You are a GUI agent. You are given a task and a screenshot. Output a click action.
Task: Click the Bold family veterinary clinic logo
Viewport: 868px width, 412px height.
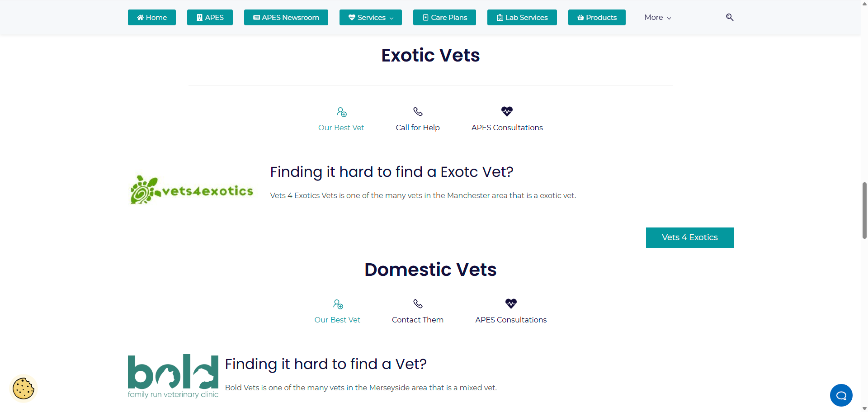(173, 376)
